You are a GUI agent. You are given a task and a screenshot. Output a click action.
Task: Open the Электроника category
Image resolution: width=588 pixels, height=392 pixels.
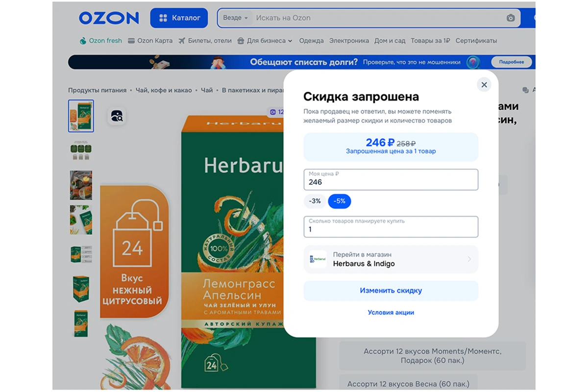(x=349, y=41)
